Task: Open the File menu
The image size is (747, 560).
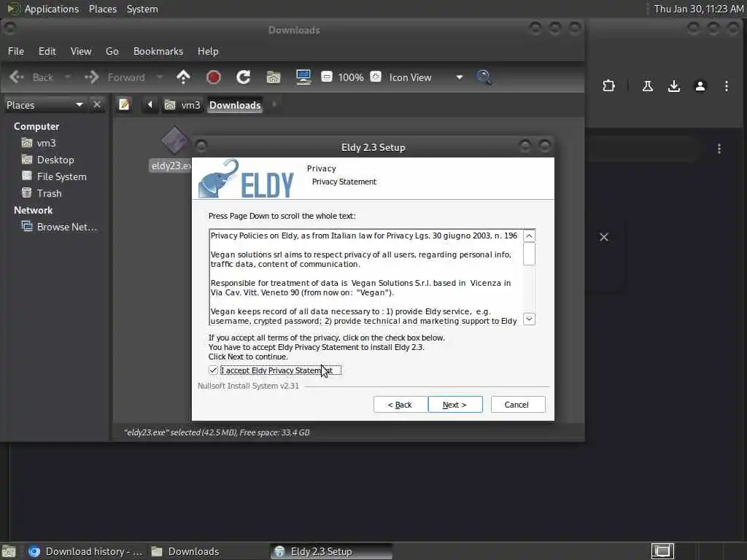Action: (x=16, y=51)
